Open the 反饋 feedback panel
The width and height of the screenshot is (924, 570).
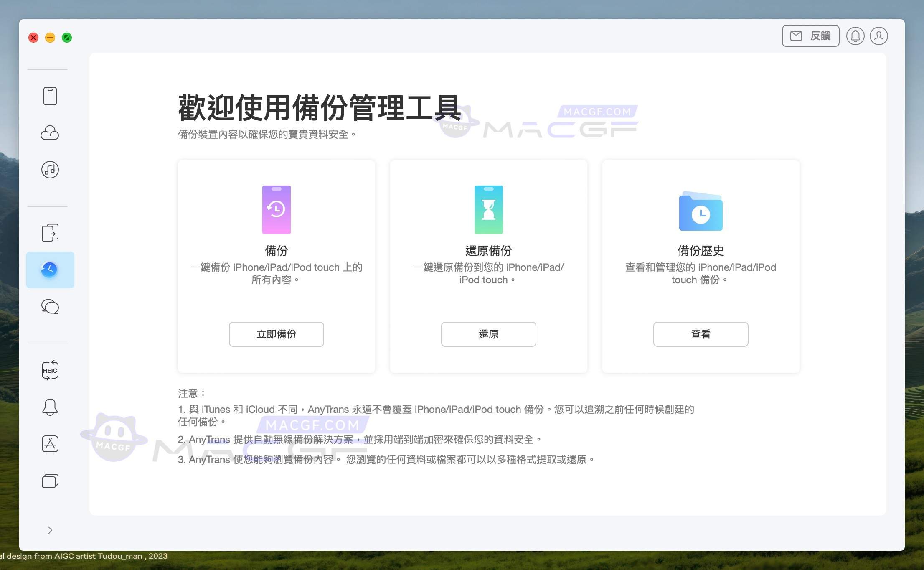click(x=810, y=36)
